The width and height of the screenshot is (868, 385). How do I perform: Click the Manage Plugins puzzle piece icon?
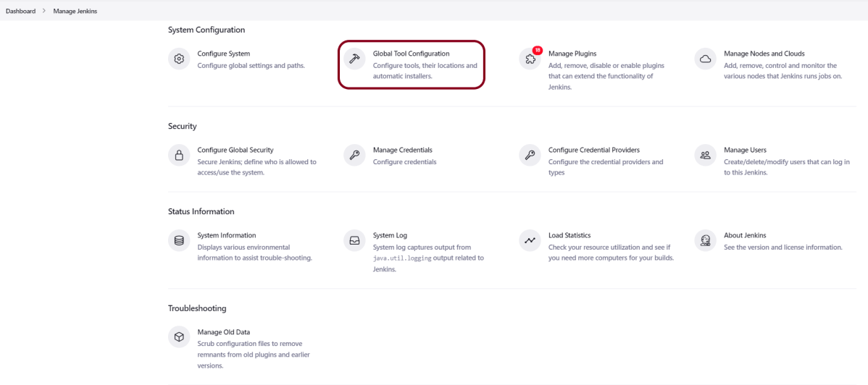530,60
